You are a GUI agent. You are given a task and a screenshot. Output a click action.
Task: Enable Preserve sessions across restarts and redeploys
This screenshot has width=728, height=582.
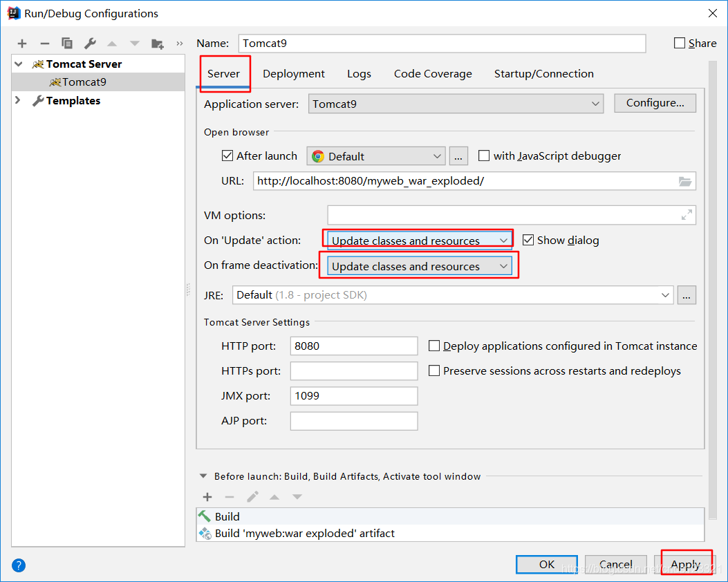coord(434,370)
